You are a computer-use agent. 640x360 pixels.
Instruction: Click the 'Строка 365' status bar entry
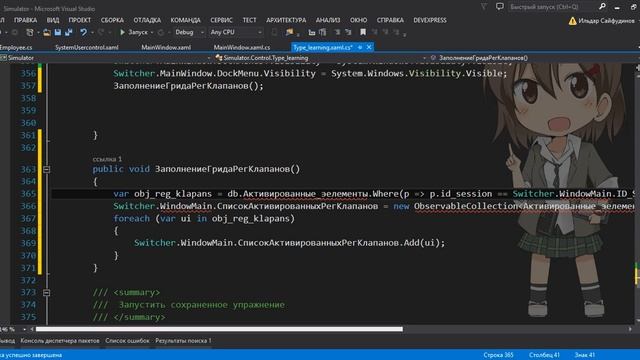498,355
